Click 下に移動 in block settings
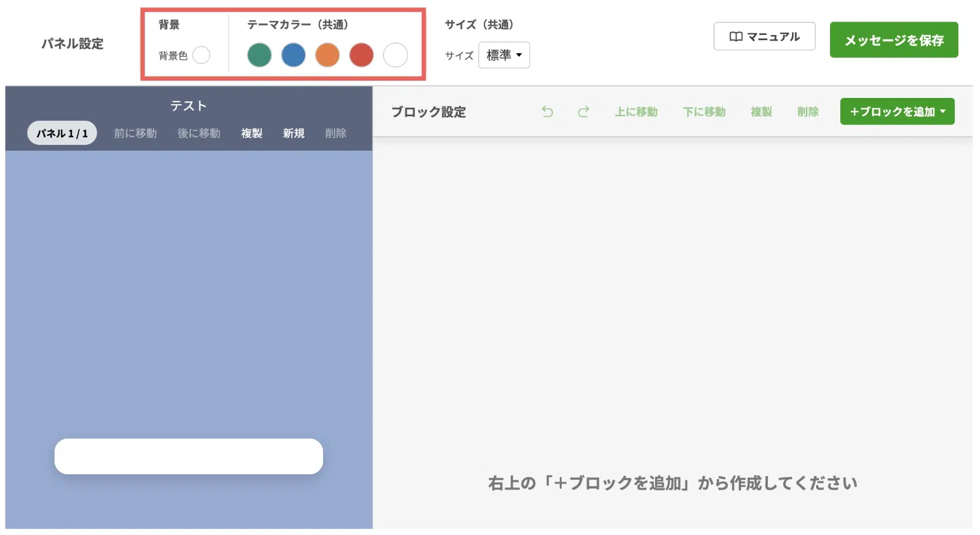Screen dimensions: 980x535 [x=704, y=112]
